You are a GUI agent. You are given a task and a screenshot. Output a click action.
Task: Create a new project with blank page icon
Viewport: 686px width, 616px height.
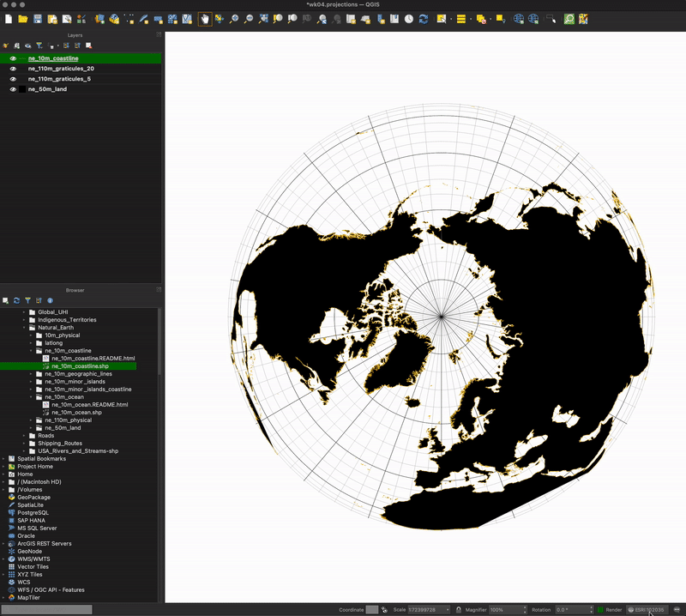coord(9,19)
